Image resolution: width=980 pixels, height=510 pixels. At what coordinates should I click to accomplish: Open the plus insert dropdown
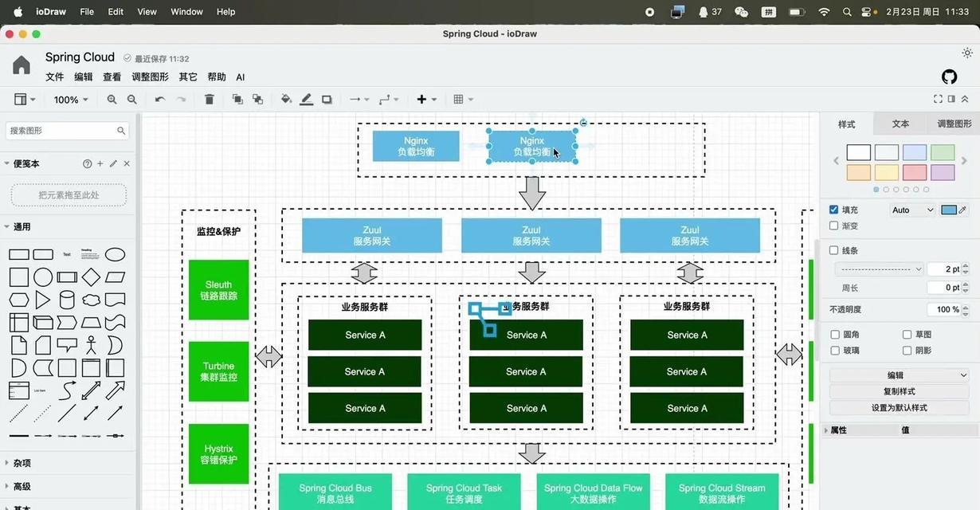tap(426, 100)
